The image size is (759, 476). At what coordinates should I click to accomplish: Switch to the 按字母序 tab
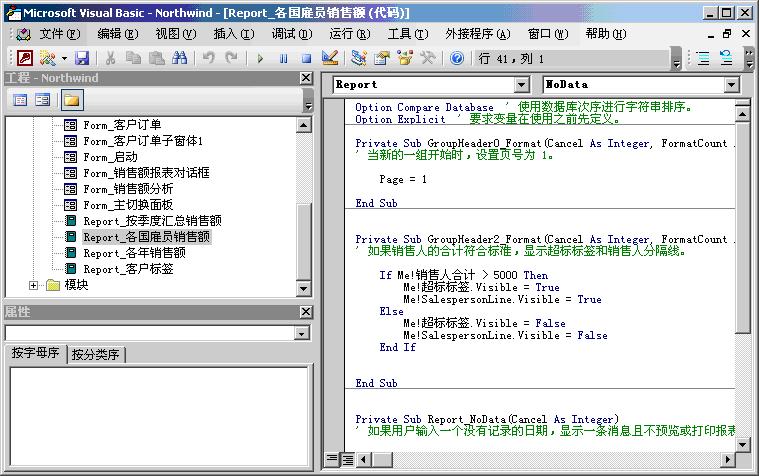(x=35, y=353)
